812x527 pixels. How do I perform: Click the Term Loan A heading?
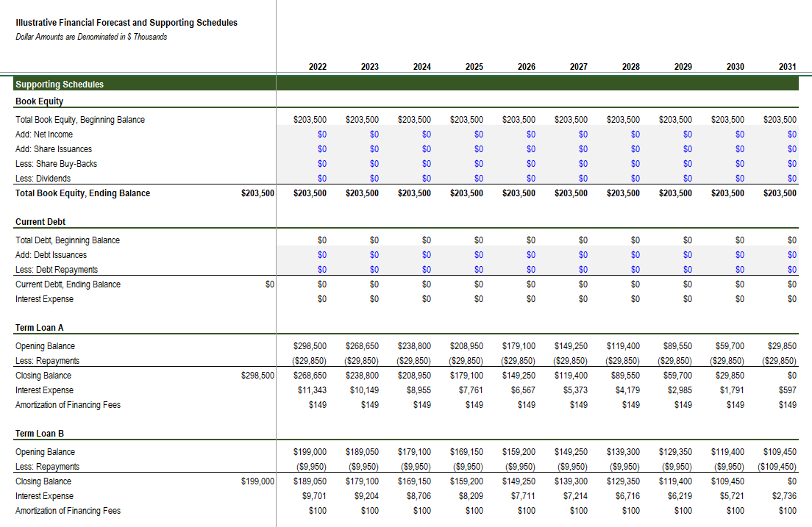tap(40, 328)
